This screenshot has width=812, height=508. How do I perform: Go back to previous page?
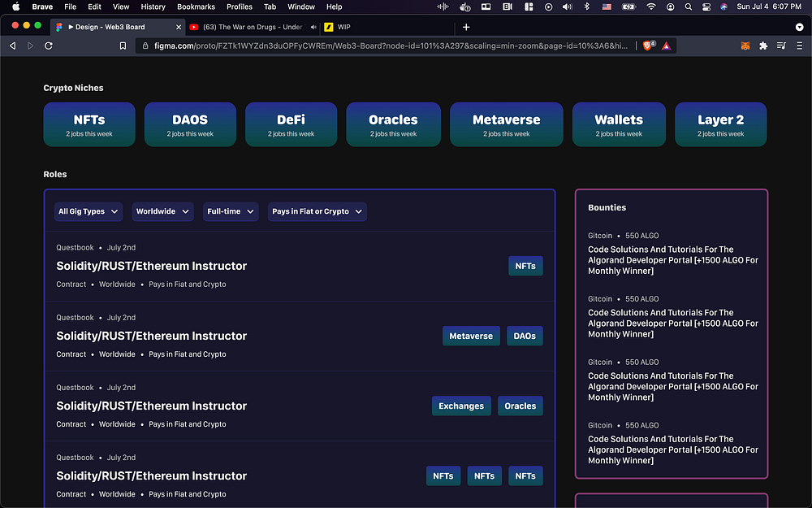13,46
